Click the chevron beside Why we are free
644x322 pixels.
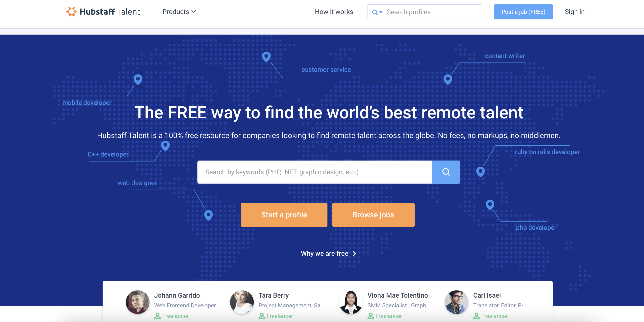[x=354, y=254]
